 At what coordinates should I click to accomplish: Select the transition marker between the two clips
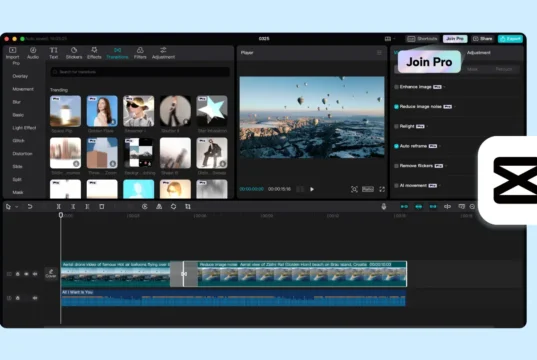184,274
